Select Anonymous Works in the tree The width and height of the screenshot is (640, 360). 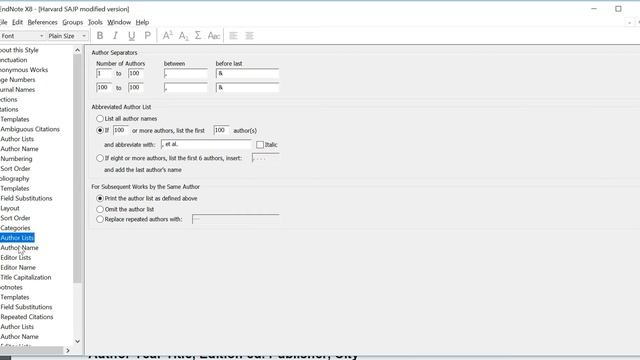click(x=24, y=70)
